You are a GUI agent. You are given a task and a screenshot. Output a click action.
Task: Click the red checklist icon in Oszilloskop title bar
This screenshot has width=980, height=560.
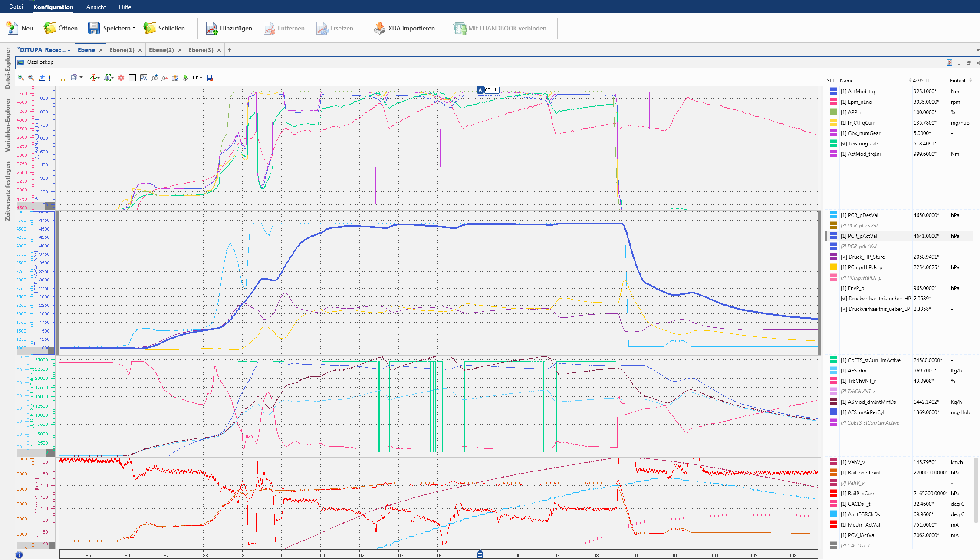[x=950, y=63]
